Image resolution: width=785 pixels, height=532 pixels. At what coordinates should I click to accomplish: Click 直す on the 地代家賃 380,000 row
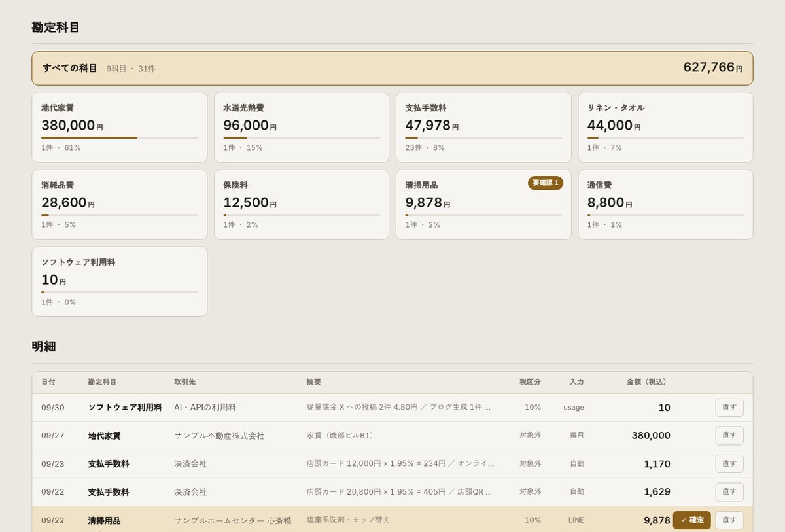coord(729,435)
